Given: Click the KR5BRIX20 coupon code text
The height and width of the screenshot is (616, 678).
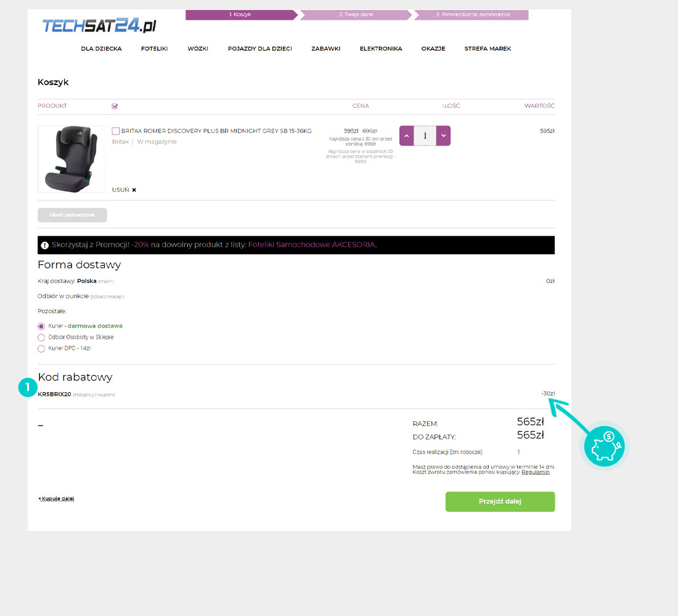Looking at the screenshot, I should (54, 394).
